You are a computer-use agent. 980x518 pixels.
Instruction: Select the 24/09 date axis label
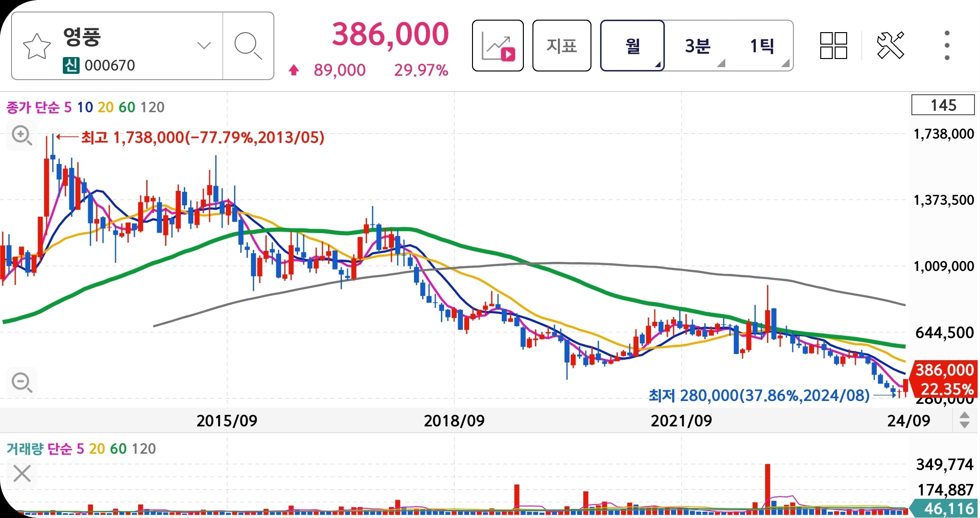909,421
